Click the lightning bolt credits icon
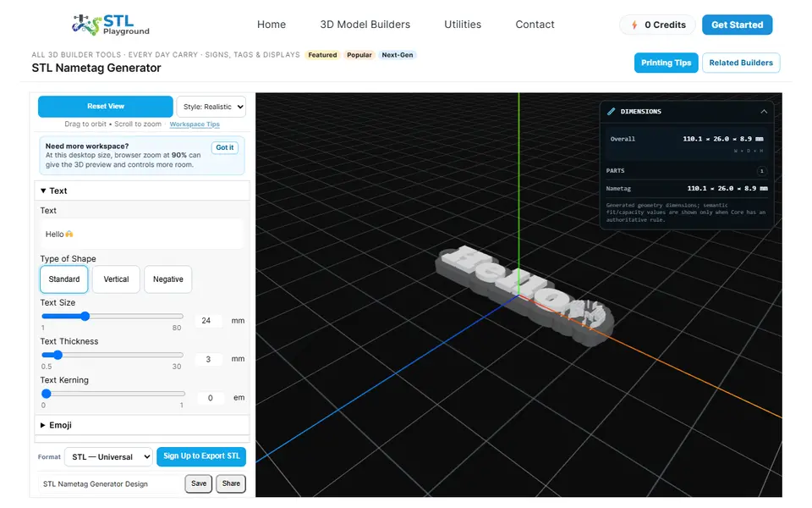812x508 pixels. click(634, 25)
